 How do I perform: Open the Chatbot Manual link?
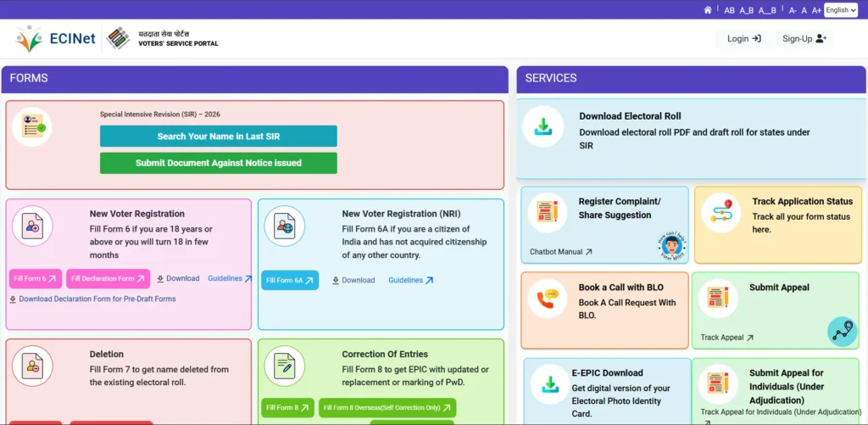[x=560, y=252]
